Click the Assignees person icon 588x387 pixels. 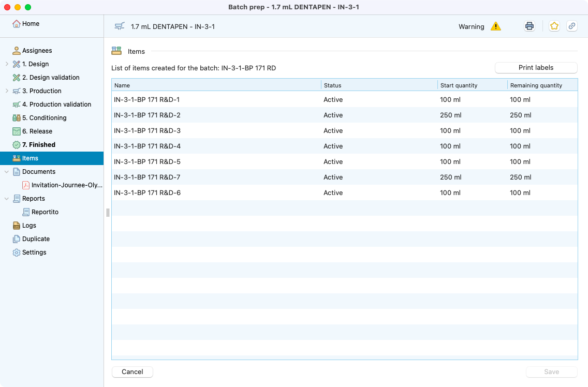click(16, 51)
